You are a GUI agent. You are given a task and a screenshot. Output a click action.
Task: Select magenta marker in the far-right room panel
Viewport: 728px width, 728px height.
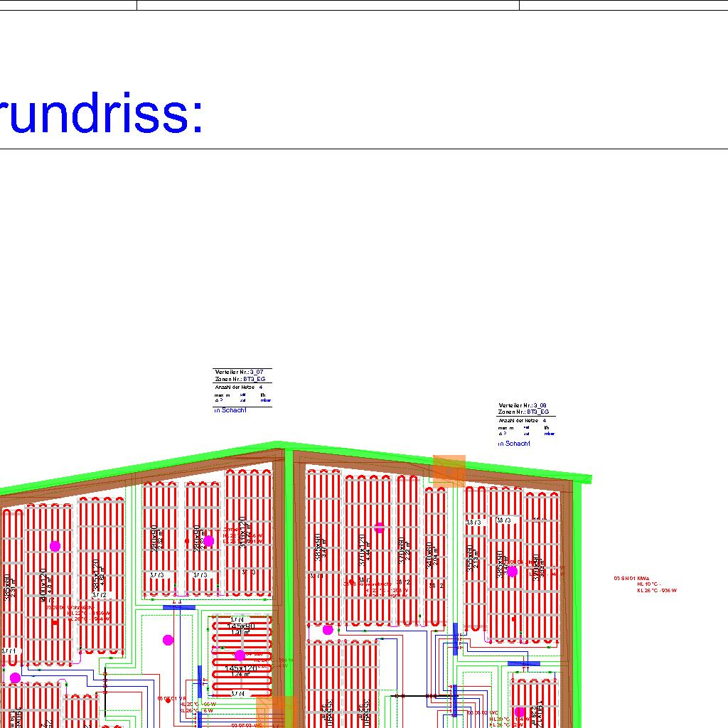tap(512, 572)
